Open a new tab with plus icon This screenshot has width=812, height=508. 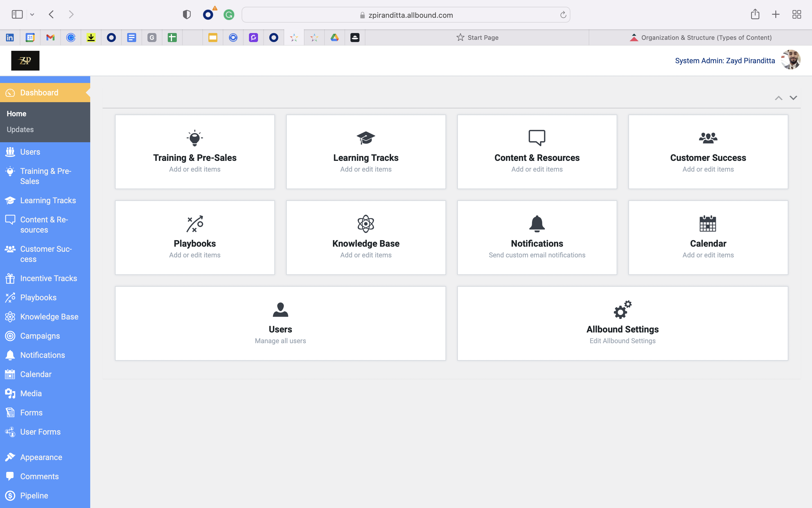pos(776,14)
